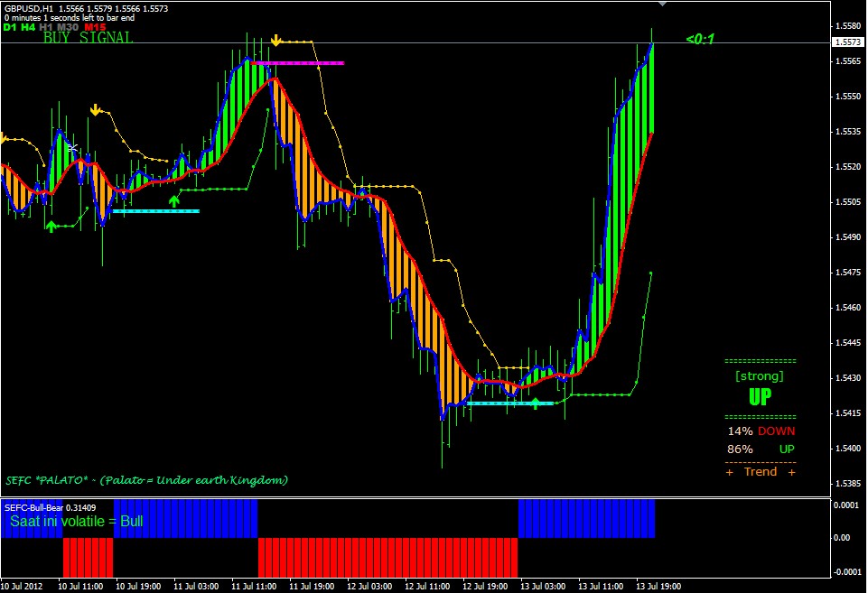Click the '13 Jul 19:00' time label

[658, 586]
